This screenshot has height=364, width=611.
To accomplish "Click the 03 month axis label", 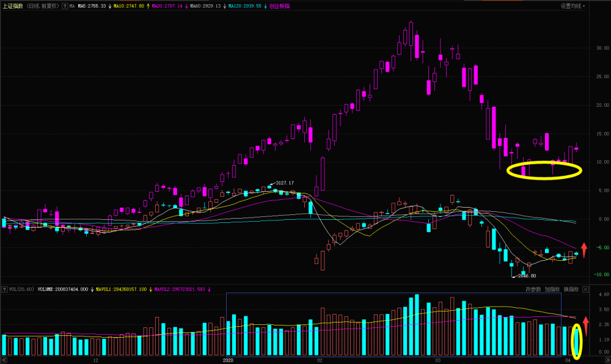I will pos(438,360).
